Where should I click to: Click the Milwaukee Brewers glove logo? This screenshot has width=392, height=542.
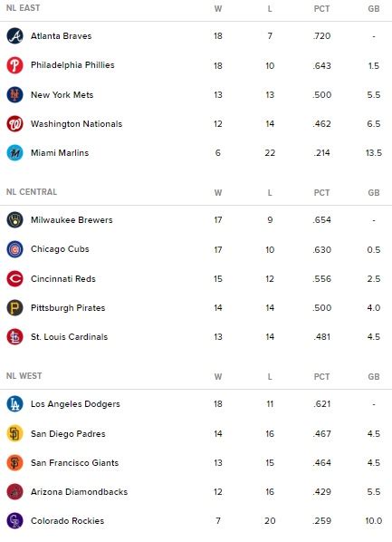click(x=14, y=220)
